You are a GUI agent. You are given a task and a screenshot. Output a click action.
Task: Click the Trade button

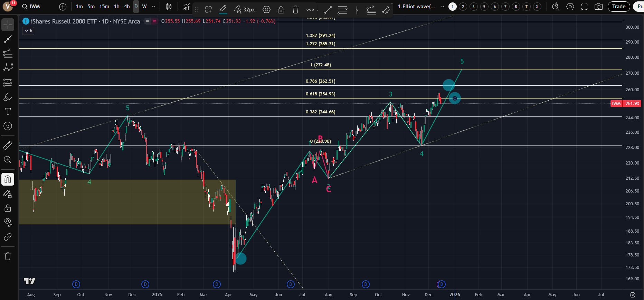point(618,7)
